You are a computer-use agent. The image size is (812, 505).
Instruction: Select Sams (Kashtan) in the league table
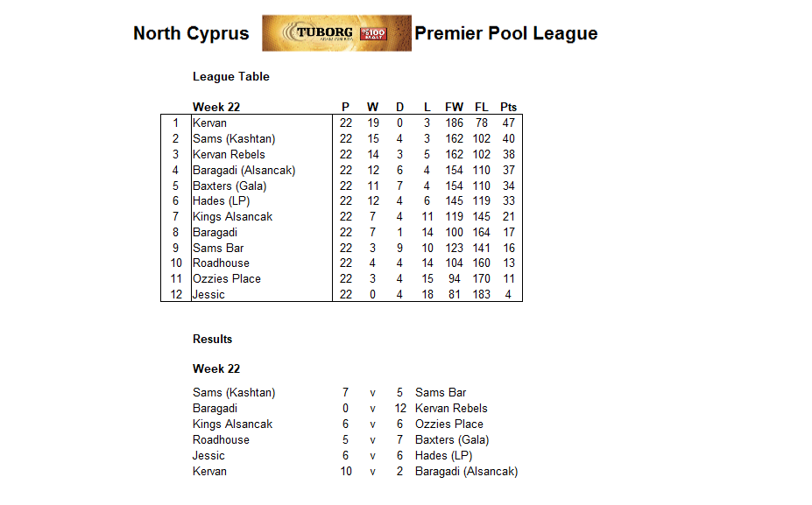click(x=234, y=138)
